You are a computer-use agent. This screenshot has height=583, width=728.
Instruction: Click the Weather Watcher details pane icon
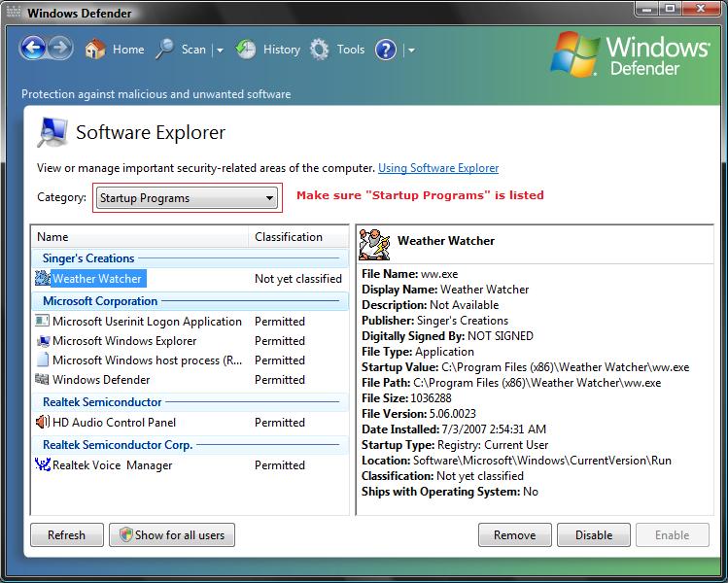[x=374, y=244]
